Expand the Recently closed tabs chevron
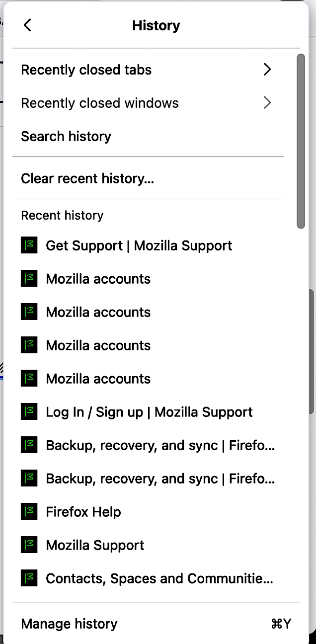Screen dimensions: 316x644 267,70
